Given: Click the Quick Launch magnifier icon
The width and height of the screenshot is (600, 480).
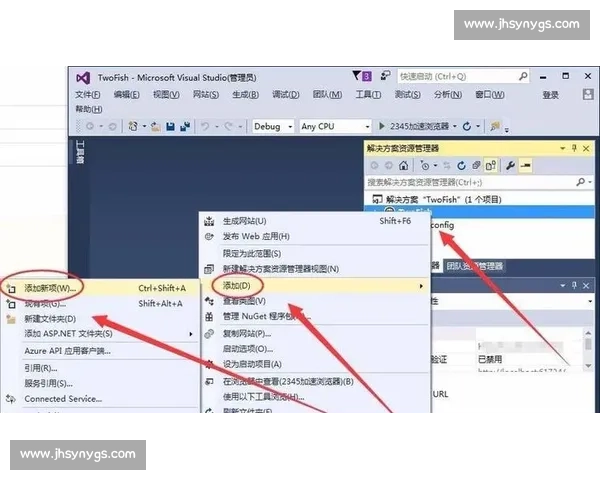Looking at the screenshot, I should coord(523,77).
